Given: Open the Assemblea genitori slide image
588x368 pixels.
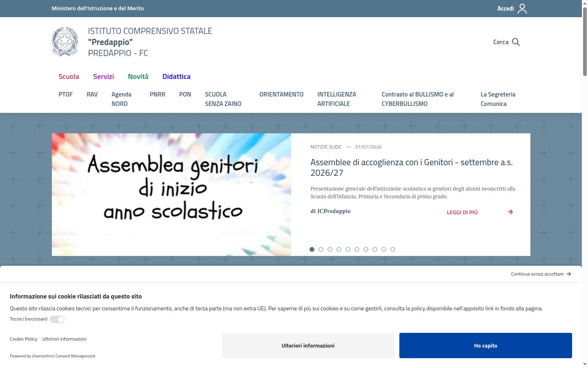Looking at the screenshot, I should click(171, 195).
